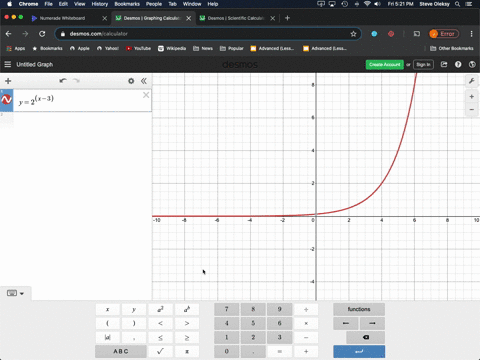Undo the last expression edit

click(63, 81)
